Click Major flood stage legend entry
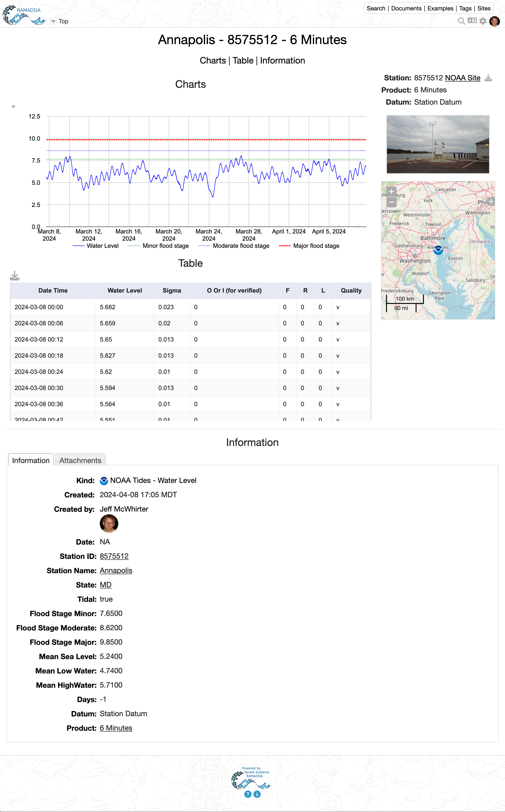 tap(309, 246)
